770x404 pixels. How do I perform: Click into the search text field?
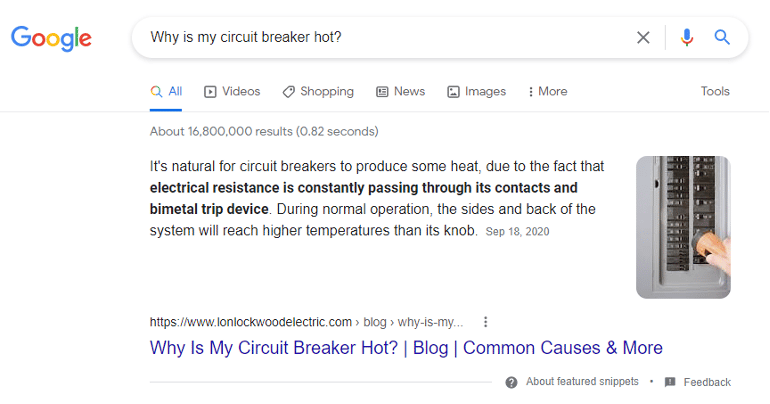click(380, 38)
